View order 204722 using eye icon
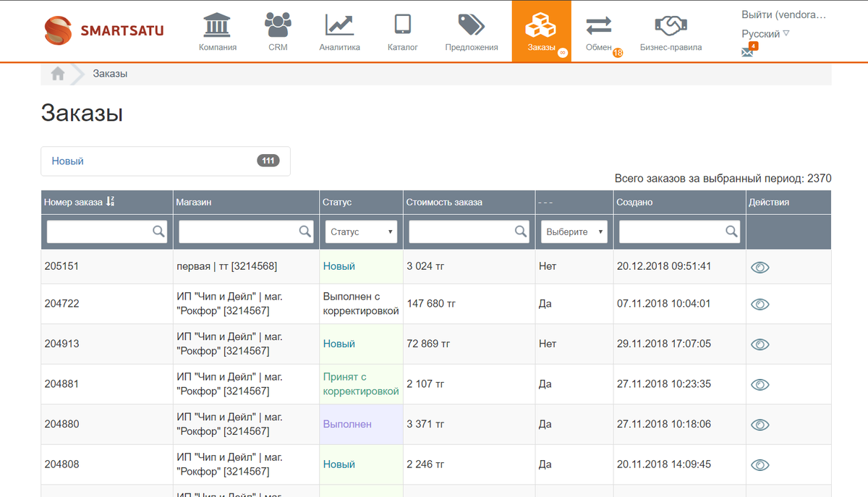This screenshot has height=497, width=868. (x=759, y=304)
